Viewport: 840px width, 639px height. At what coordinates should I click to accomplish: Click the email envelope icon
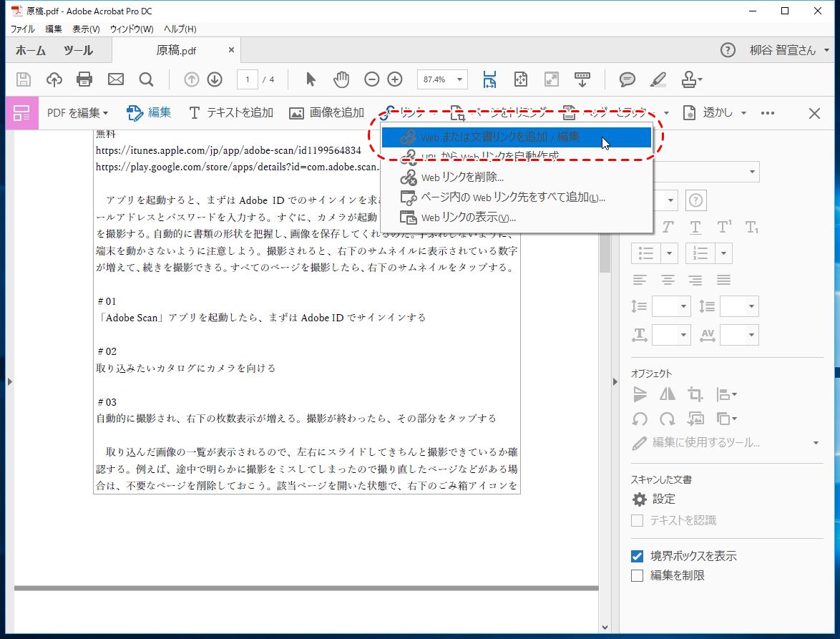point(115,79)
